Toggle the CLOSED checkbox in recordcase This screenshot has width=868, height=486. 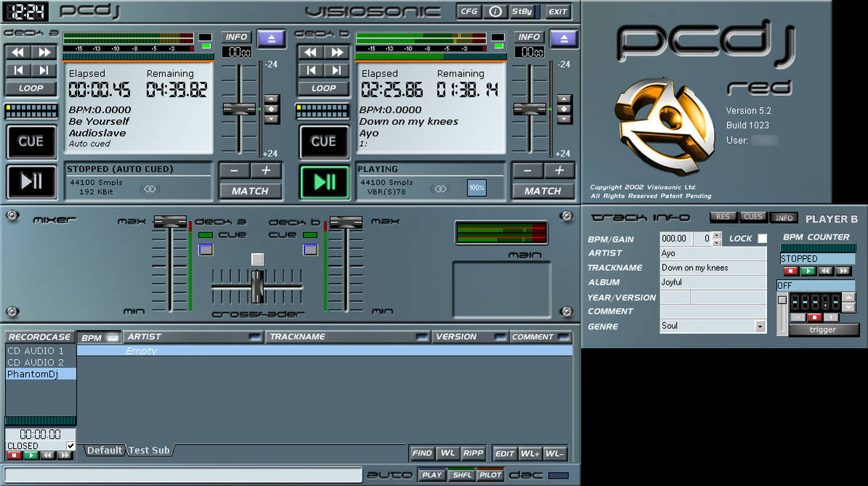coord(71,445)
